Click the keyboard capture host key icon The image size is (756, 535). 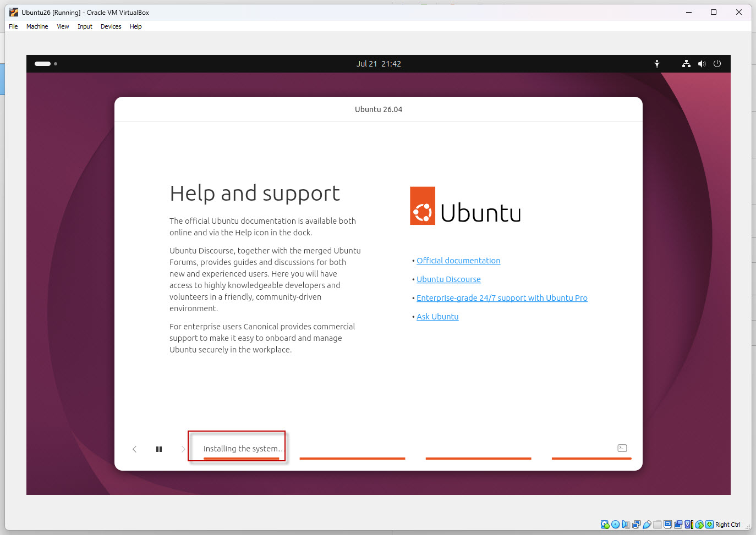709,525
